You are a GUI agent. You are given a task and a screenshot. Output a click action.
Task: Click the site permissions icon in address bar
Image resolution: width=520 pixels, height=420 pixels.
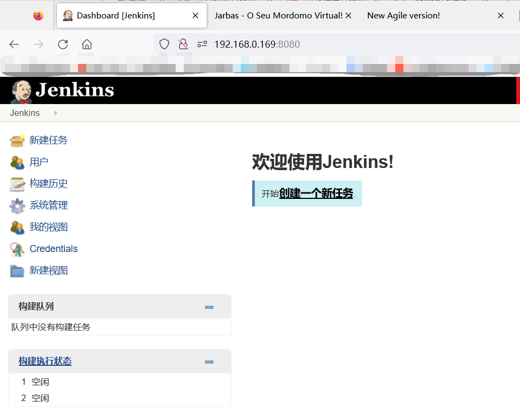[202, 44]
